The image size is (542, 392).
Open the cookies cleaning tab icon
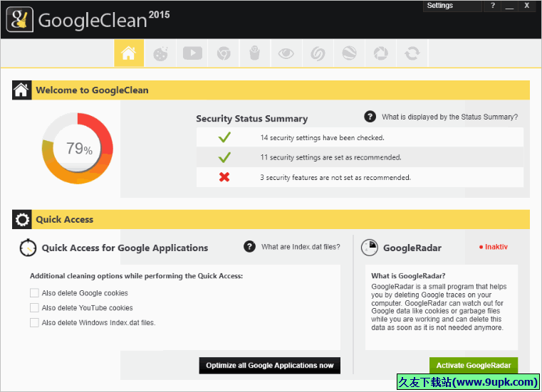coord(160,53)
